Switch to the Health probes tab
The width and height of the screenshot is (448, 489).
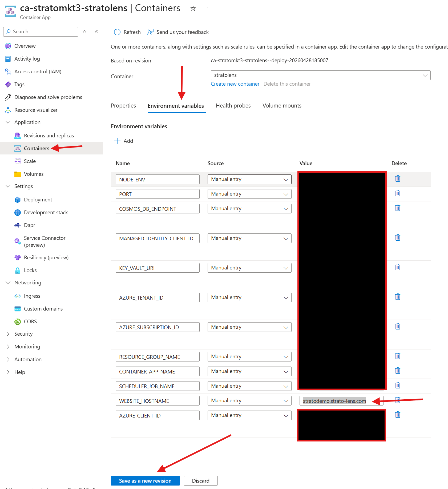(233, 106)
